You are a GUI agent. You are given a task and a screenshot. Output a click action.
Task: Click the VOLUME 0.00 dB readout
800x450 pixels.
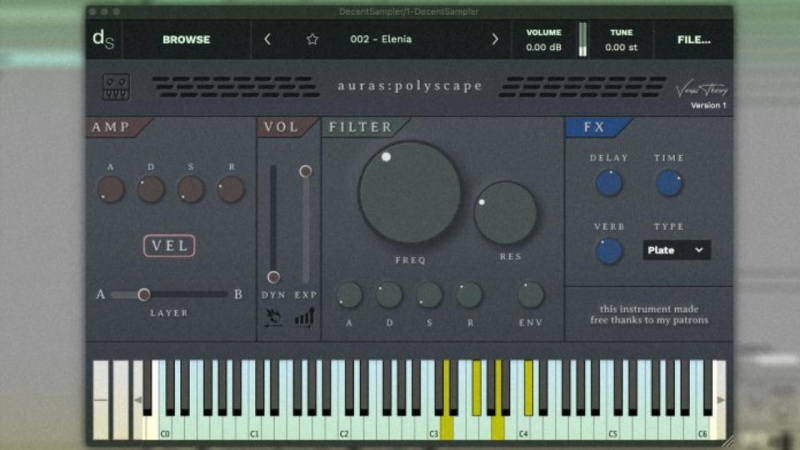pos(543,40)
